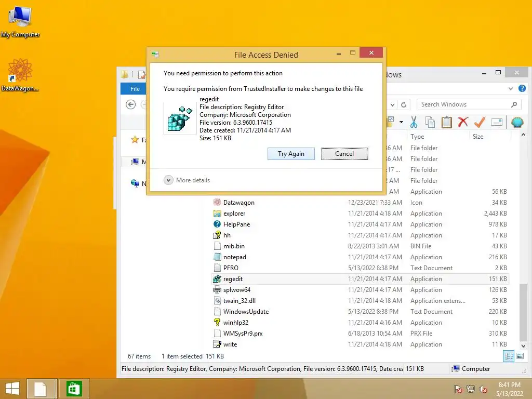This screenshot has width=532, height=399.
Task: Select winhlp32 application file
Action: [235, 322]
